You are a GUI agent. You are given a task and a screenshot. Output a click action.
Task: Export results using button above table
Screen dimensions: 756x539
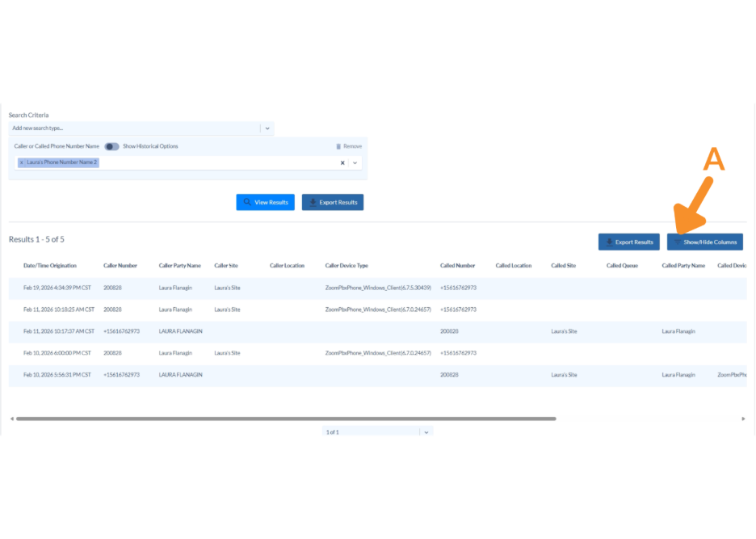pos(628,242)
